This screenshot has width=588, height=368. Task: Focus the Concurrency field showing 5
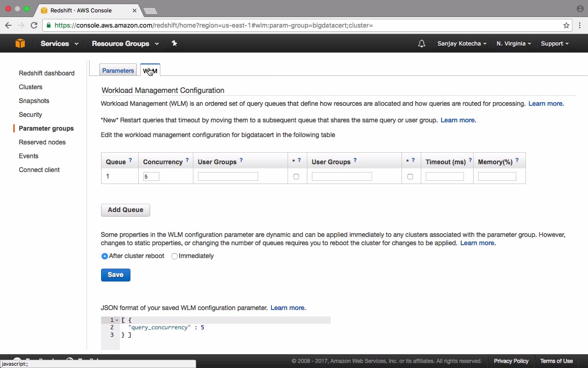pyautogui.click(x=151, y=177)
